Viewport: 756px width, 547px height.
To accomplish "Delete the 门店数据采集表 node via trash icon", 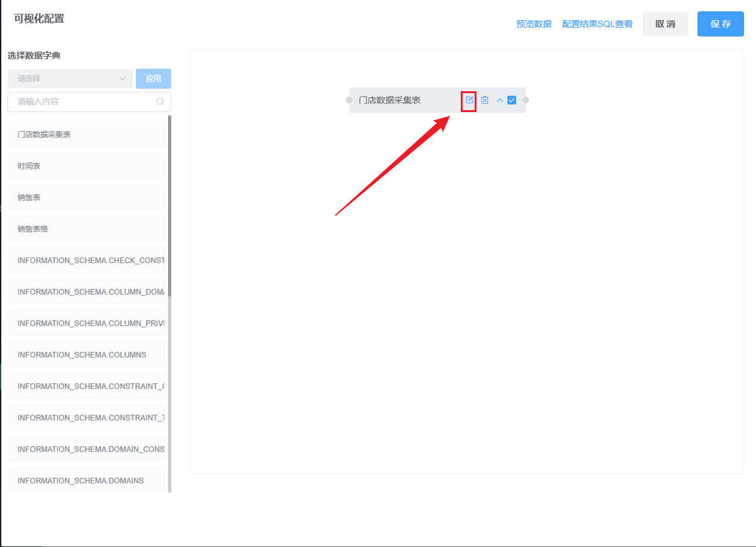I will click(485, 100).
